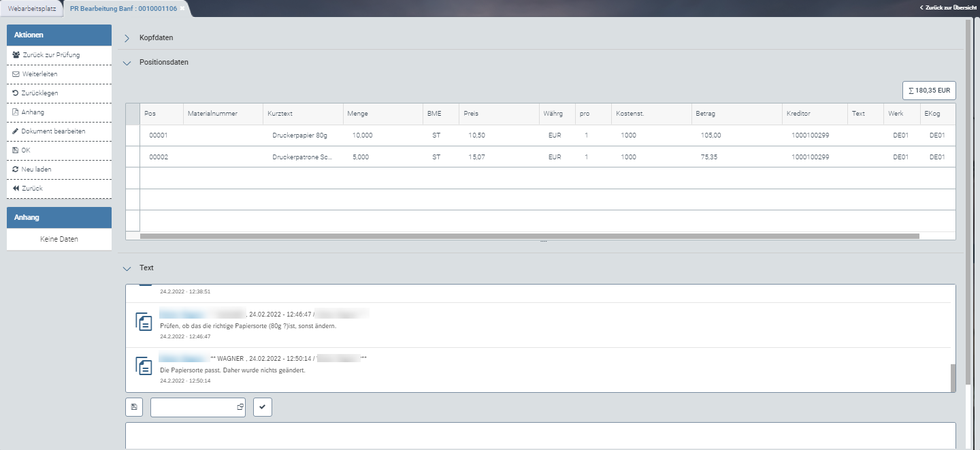Click the select-all corner cell of the table

click(133, 114)
